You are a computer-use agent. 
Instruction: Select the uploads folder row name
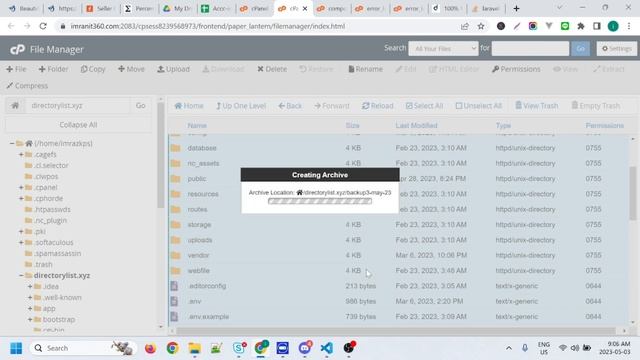[200, 240]
